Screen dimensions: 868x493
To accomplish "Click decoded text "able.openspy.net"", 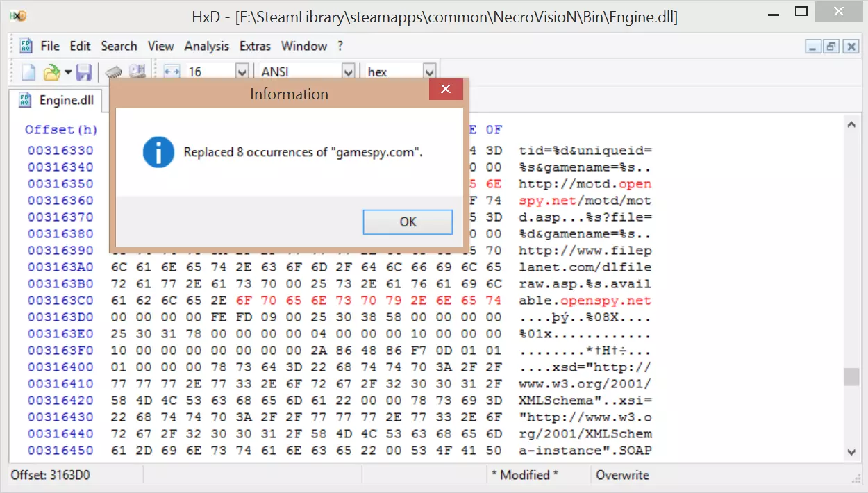I will click(x=585, y=301).
